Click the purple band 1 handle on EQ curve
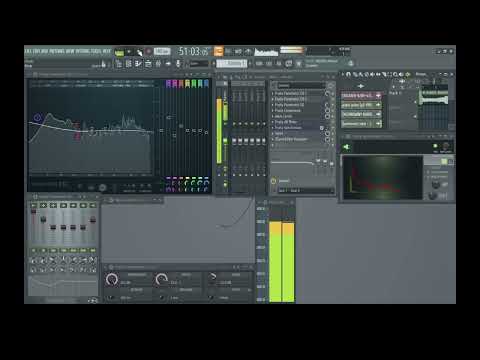Screen dimensions: 480x360 [37, 117]
